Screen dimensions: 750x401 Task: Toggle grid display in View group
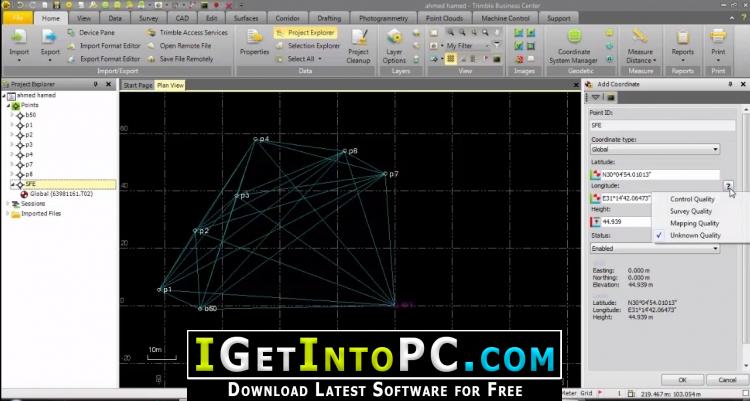(x=451, y=59)
